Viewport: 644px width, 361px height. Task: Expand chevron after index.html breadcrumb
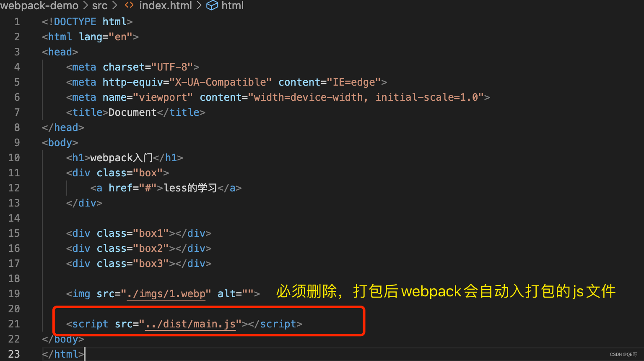(x=199, y=5)
